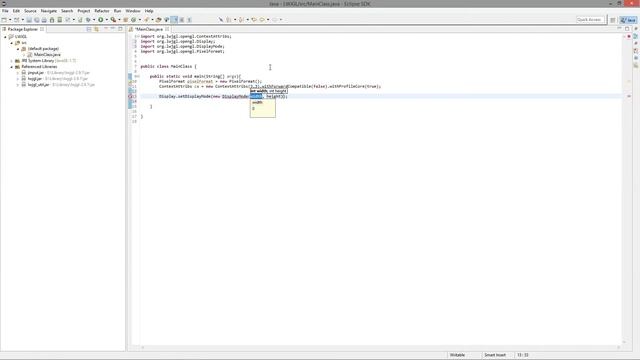Switch to the Java perspective button
640x360 pixels.
coord(629,20)
